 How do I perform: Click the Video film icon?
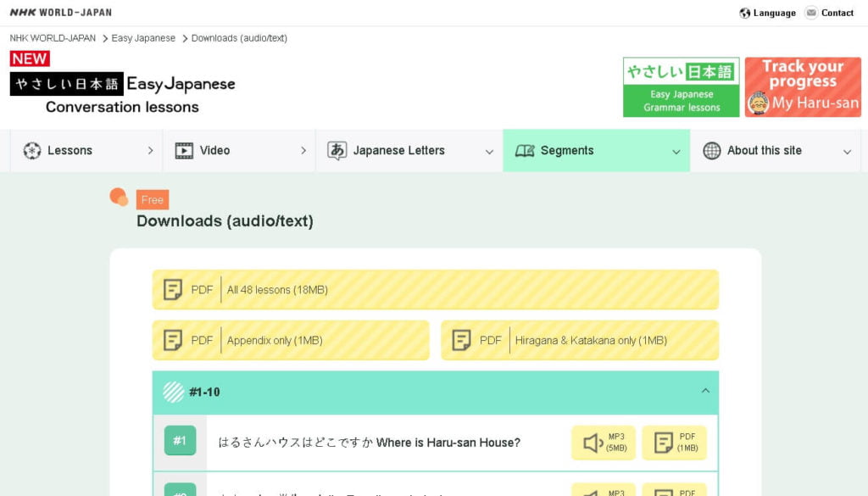(184, 151)
